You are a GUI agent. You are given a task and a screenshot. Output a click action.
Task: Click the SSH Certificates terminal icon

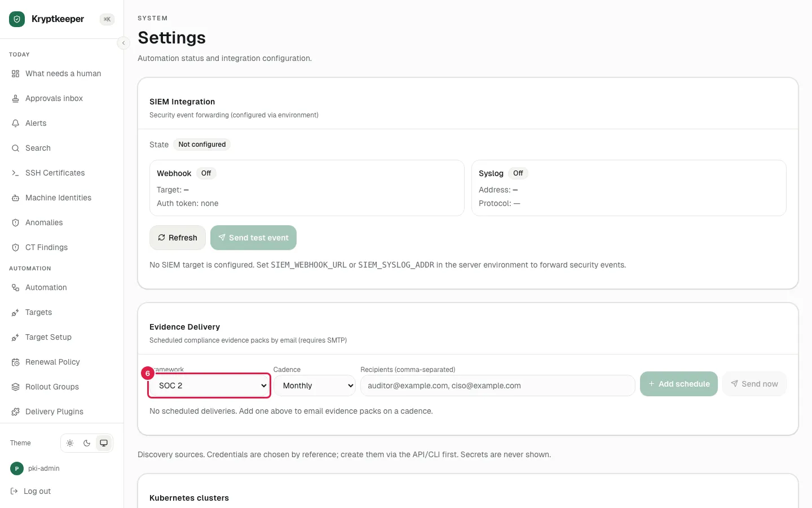[x=15, y=173]
